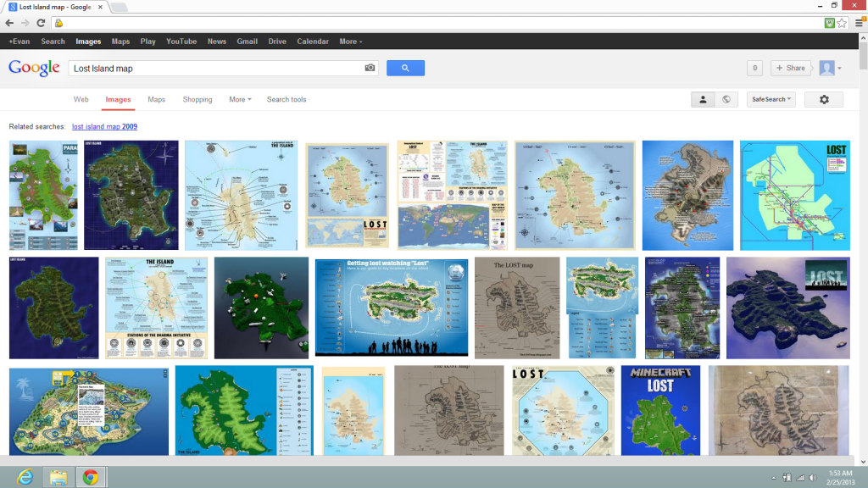Open settings with the gear icon
868x488 pixels.
(824, 100)
